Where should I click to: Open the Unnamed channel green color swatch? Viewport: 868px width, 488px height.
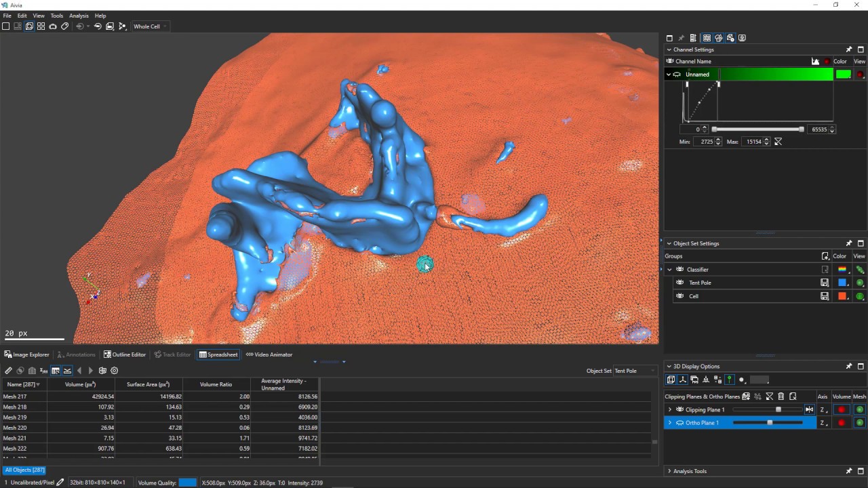tap(844, 75)
